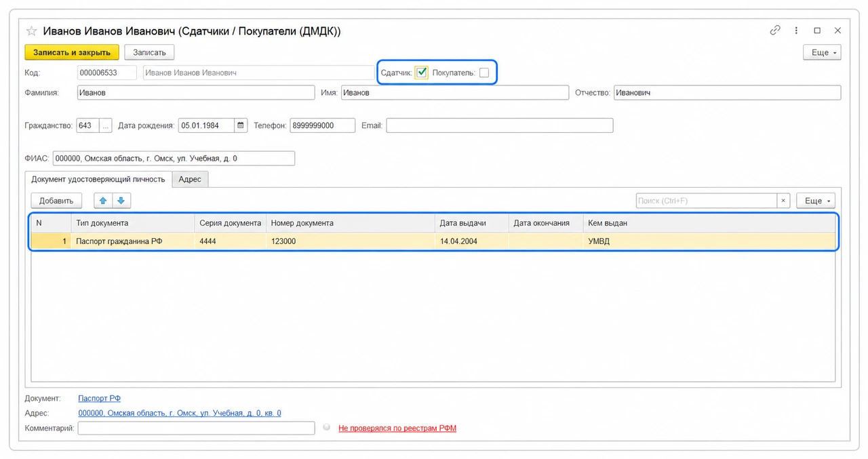Select the series cell 4444

click(230, 241)
